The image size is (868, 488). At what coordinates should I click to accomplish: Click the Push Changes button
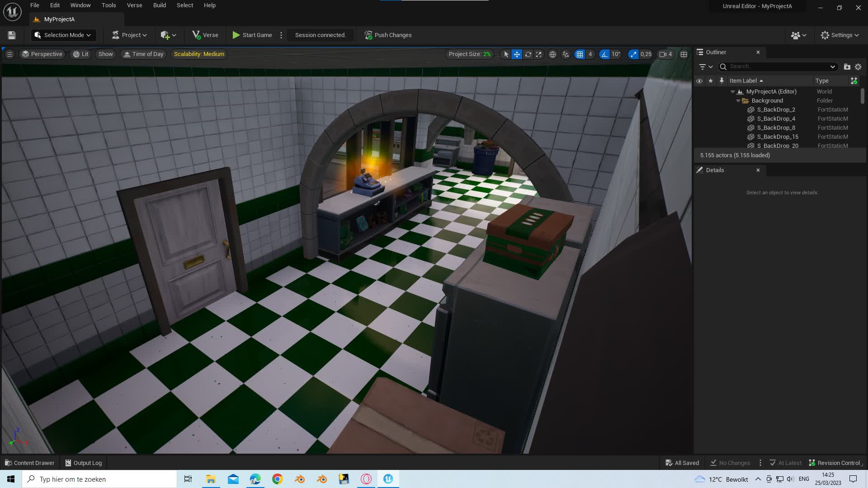click(x=388, y=35)
